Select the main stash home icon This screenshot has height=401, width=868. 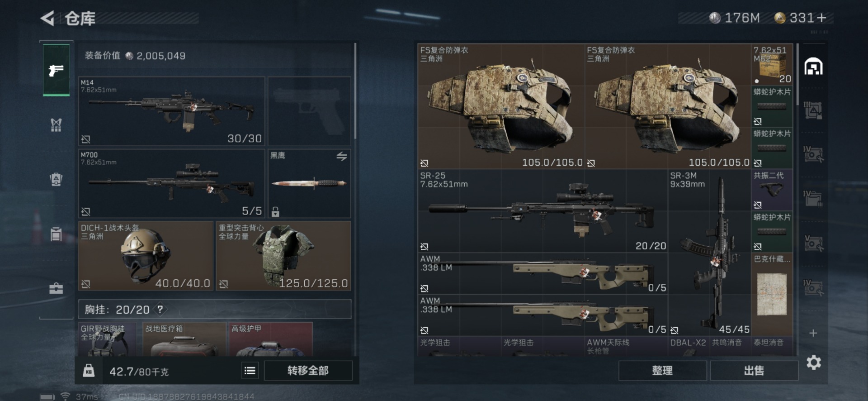pos(813,67)
